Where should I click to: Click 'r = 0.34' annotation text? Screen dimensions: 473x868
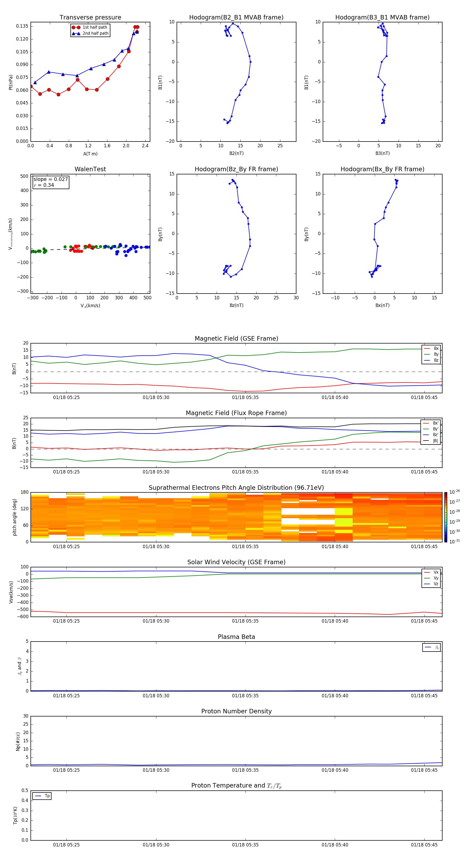[x=44, y=185]
